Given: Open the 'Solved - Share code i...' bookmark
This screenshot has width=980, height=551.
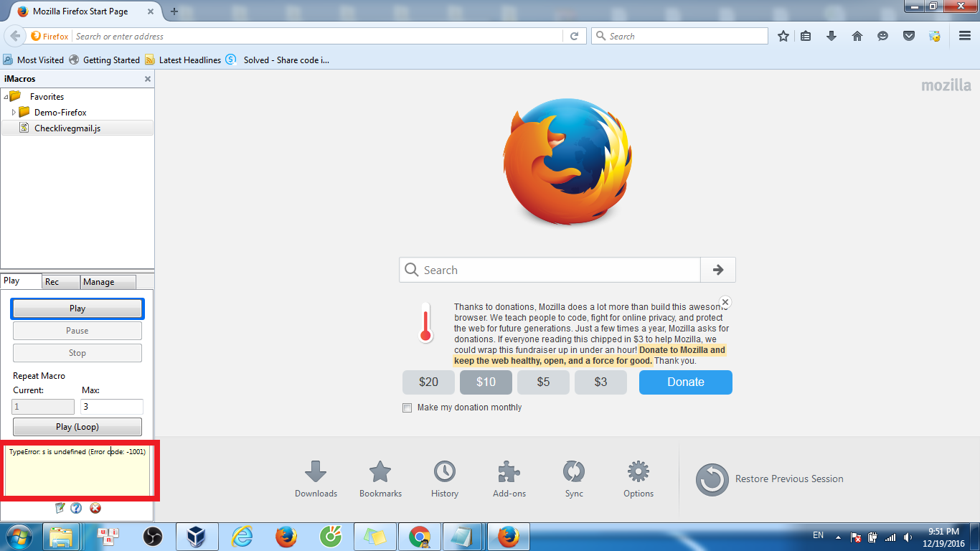Looking at the screenshot, I should [278, 60].
